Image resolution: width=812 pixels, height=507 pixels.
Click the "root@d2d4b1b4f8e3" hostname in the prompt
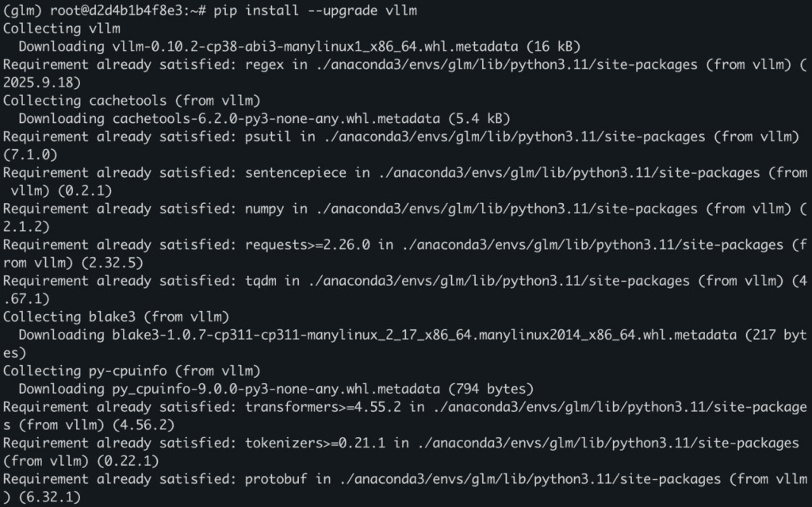point(113,10)
